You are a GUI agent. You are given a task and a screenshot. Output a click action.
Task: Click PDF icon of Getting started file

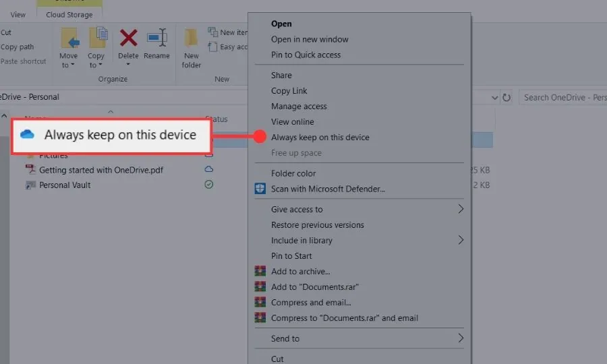(30, 169)
